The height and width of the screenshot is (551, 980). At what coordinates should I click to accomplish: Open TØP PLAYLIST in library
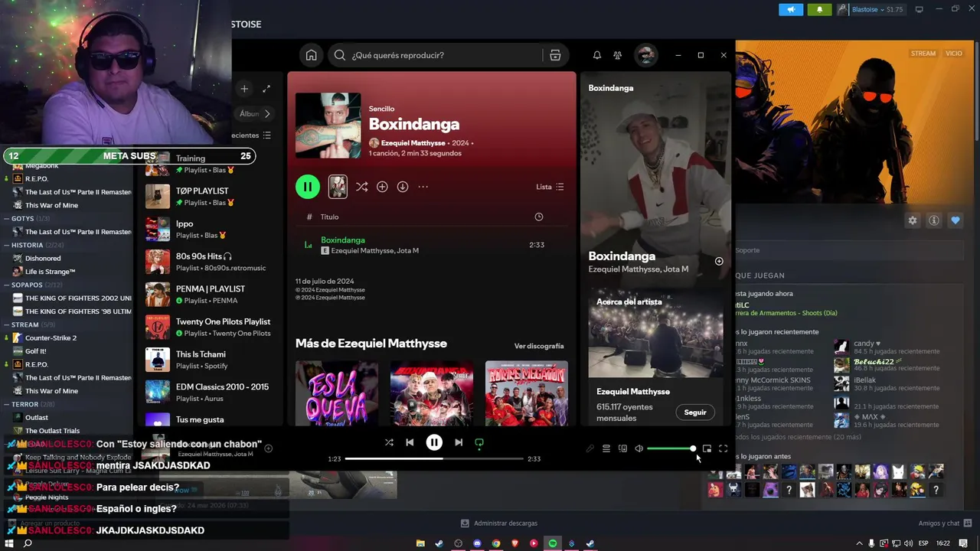211,196
